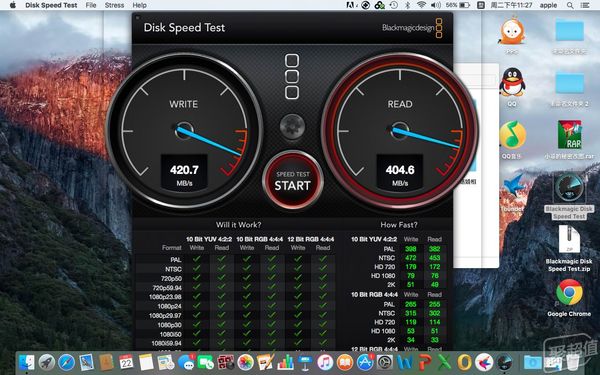The height and width of the screenshot is (375, 600).
Task: Open Excel from the Dock
Action: click(x=444, y=362)
